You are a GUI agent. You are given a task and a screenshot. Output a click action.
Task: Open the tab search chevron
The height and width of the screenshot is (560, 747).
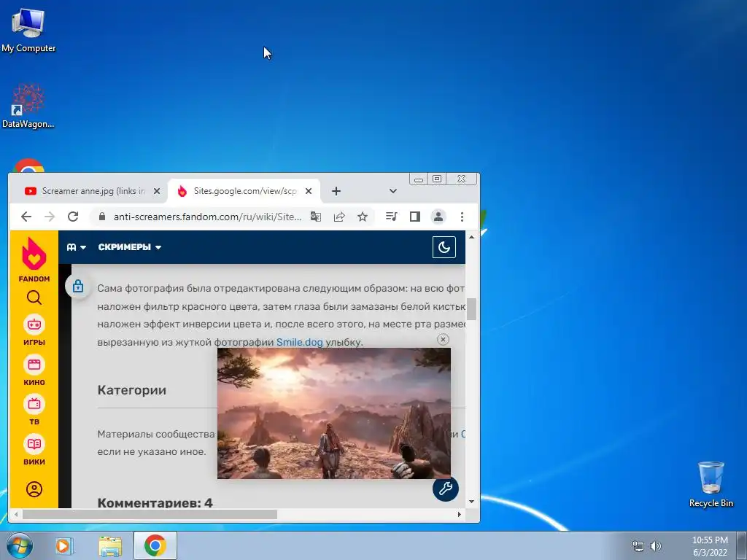tap(393, 191)
